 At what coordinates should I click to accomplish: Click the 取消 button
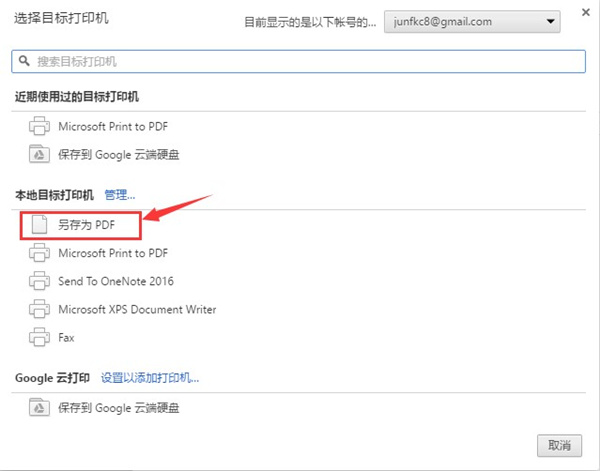[559, 445]
